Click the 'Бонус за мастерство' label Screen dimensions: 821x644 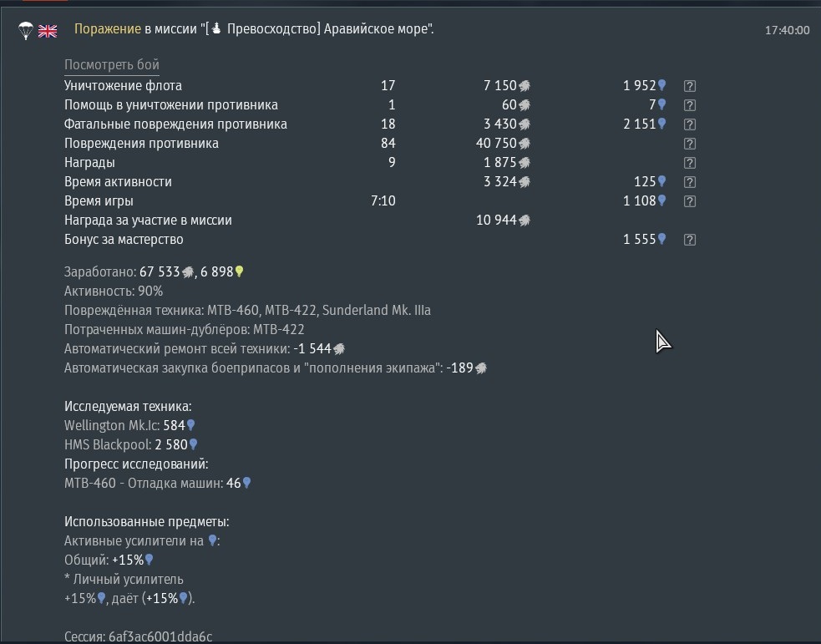coord(124,239)
